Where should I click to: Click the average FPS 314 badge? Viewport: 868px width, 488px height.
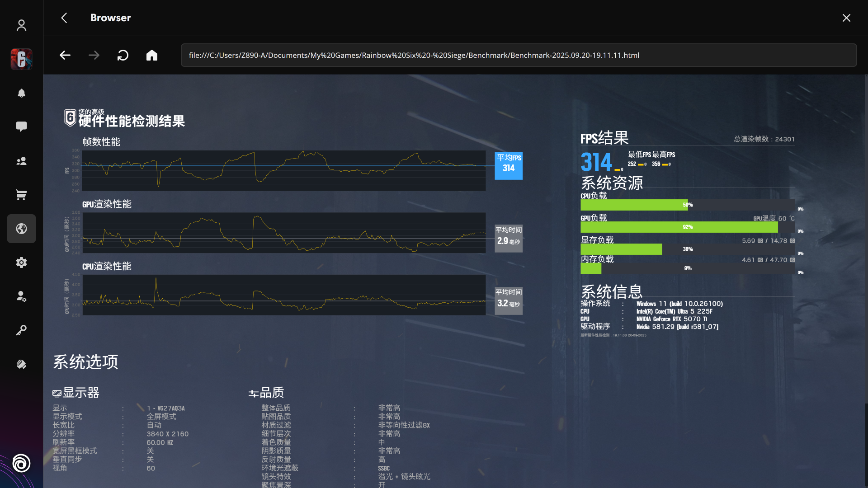point(509,165)
